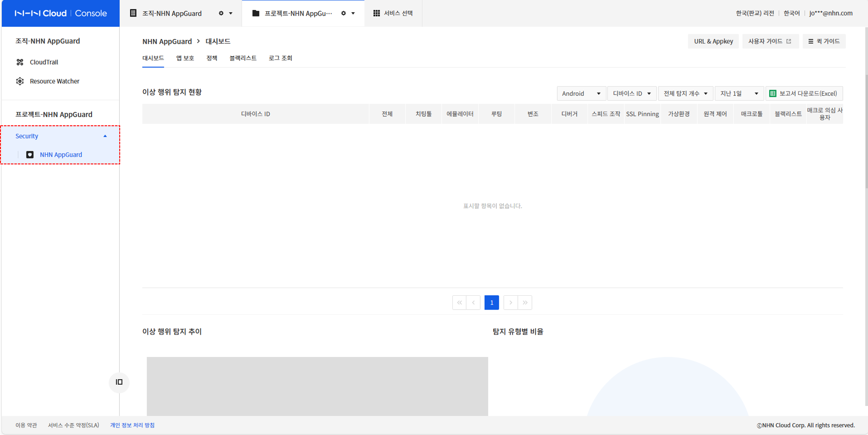Open 개인 정보 처리 방침 link
868x435 pixels.
tap(132, 425)
